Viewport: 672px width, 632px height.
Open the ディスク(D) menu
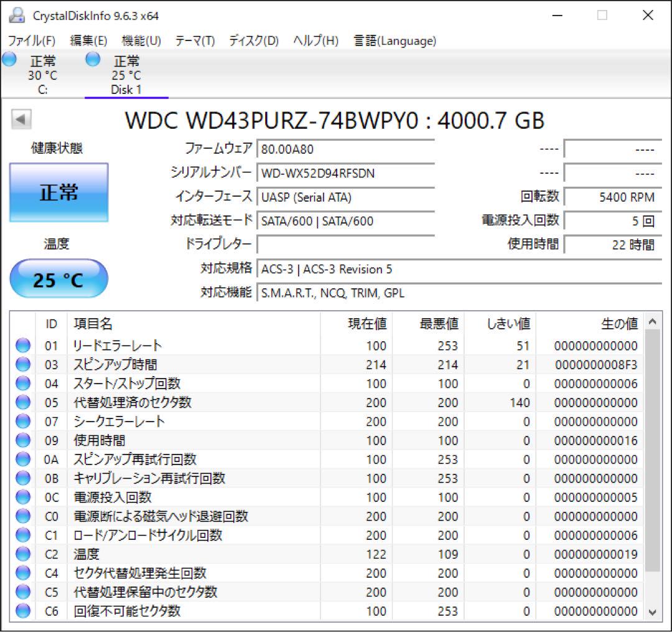(254, 40)
